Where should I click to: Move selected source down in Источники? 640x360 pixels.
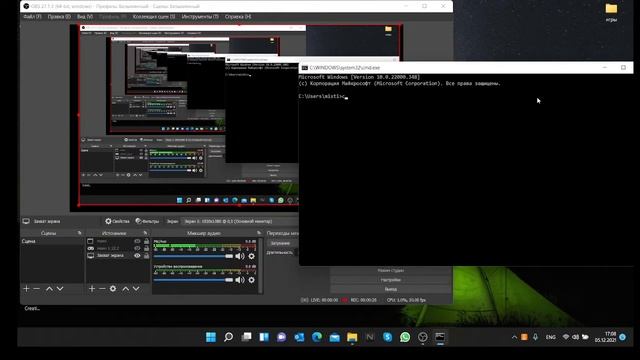click(136, 289)
